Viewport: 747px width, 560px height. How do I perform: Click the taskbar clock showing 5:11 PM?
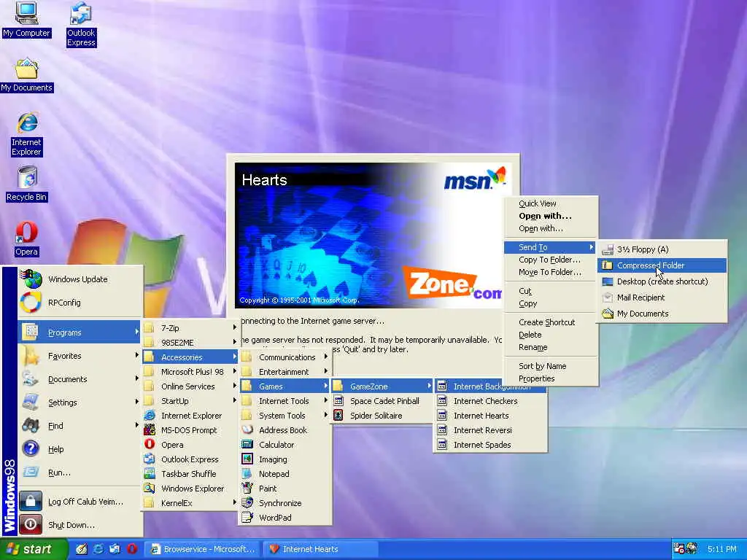tap(721, 549)
